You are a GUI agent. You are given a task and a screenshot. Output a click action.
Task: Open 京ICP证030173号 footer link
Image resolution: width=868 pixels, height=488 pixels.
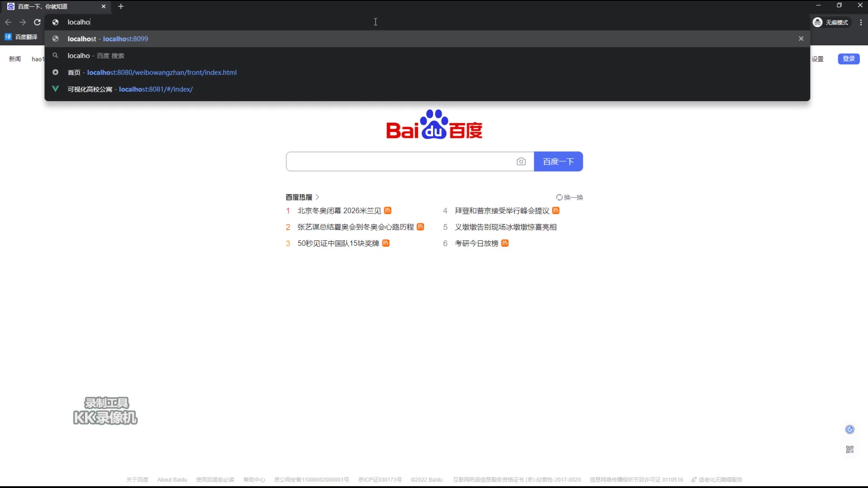(380, 480)
